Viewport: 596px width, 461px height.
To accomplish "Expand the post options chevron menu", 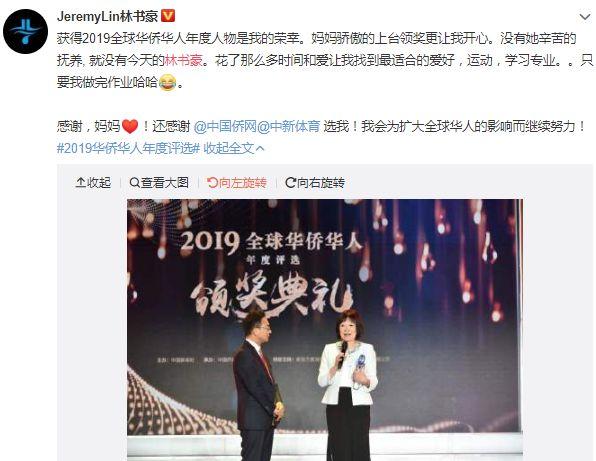I will [585, 16].
